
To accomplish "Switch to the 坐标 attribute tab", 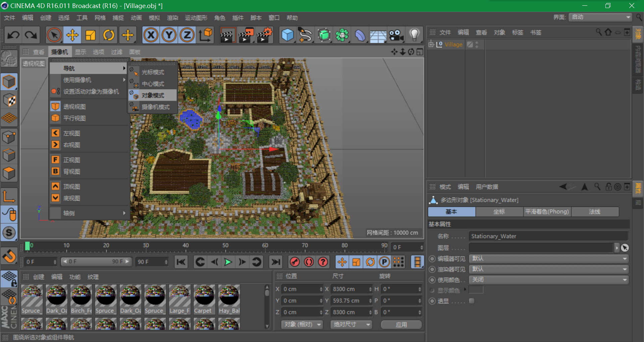I will tap(499, 212).
